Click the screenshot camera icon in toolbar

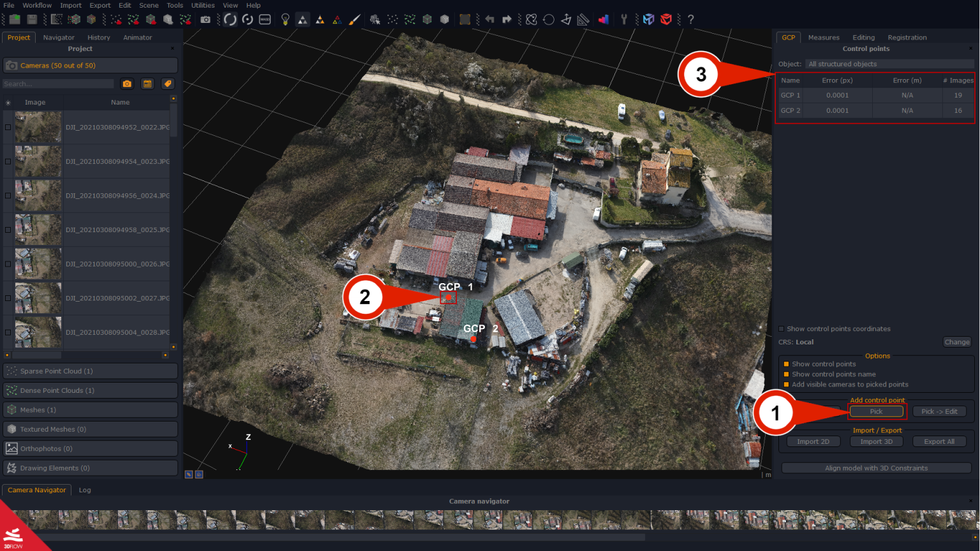[x=205, y=19]
